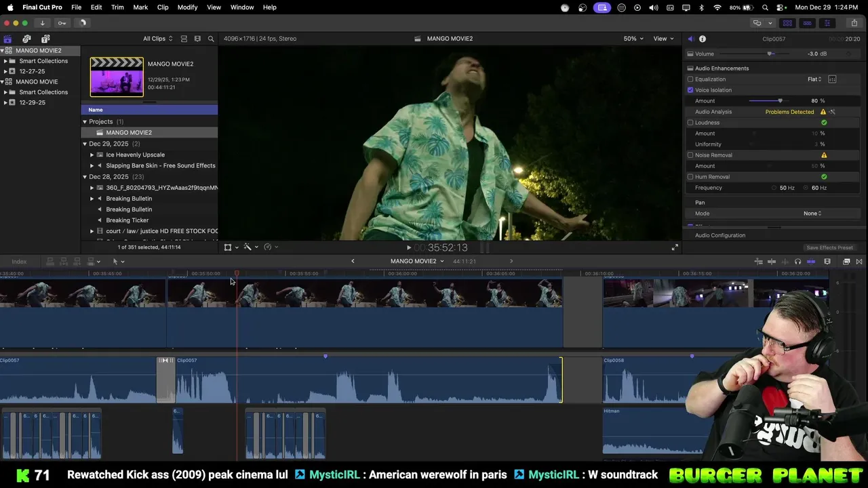
Task: Select the MANGO MOVIE2 project thumbnail
Action: (117, 77)
